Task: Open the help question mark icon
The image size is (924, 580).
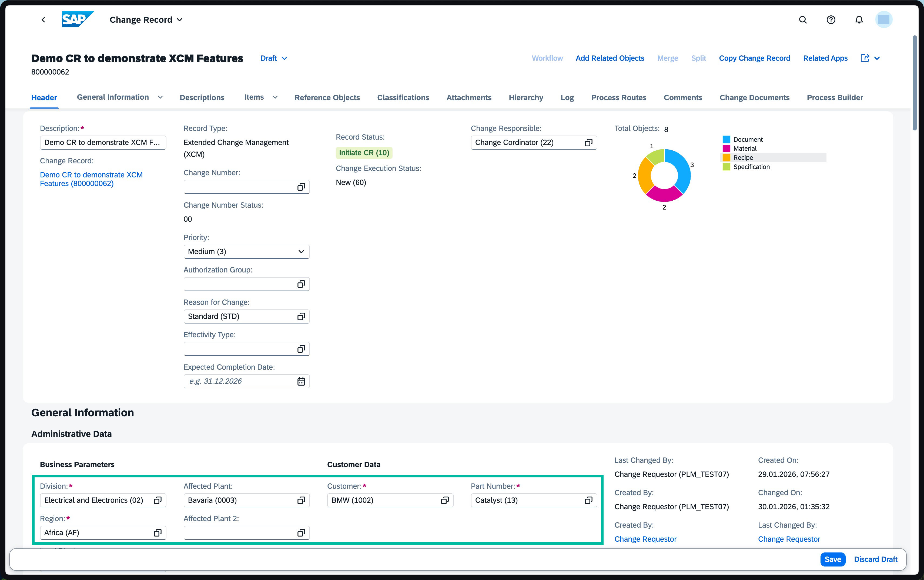Action: [x=831, y=20]
